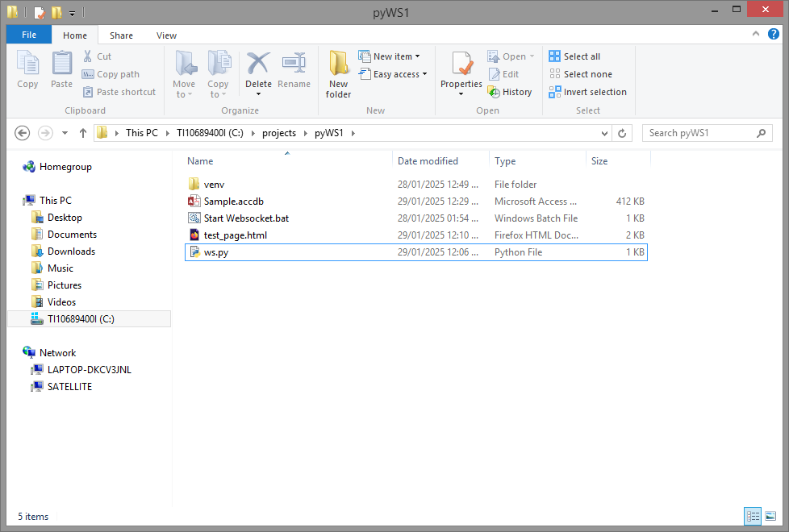Click the Rename ribbon icon
789x532 pixels.
(294, 64)
